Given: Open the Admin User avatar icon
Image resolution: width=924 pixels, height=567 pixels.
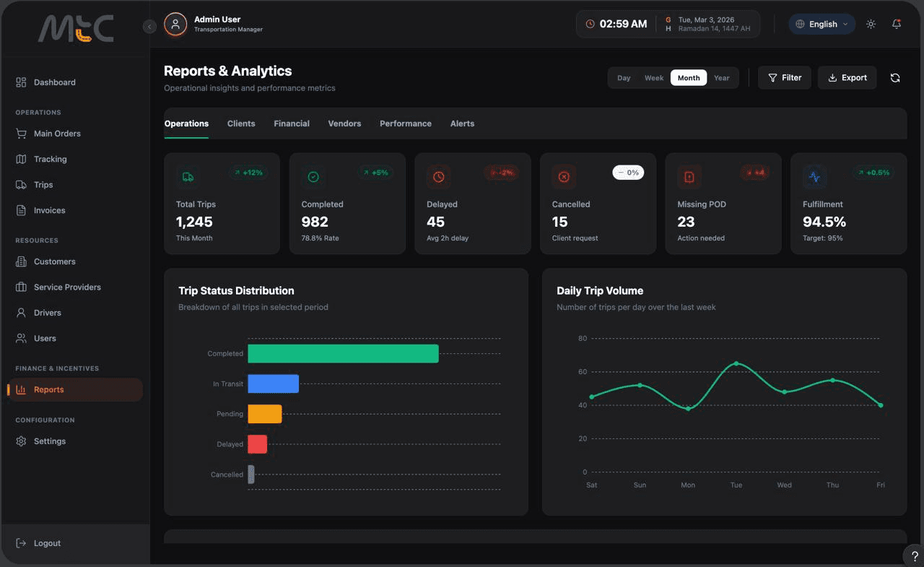Looking at the screenshot, I should [x=175, y=25].
